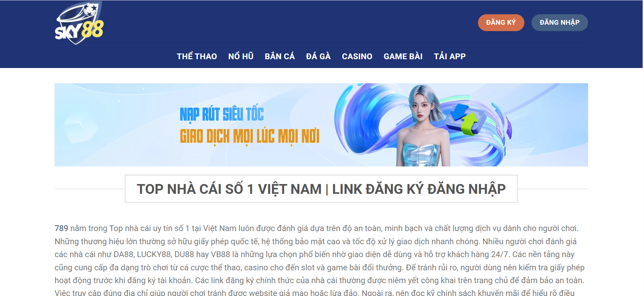Viewport: 644px width, 296px height.
Task: Click the NẠP RÚT SIÊU TỐC banner text
Action: (222, 113)
